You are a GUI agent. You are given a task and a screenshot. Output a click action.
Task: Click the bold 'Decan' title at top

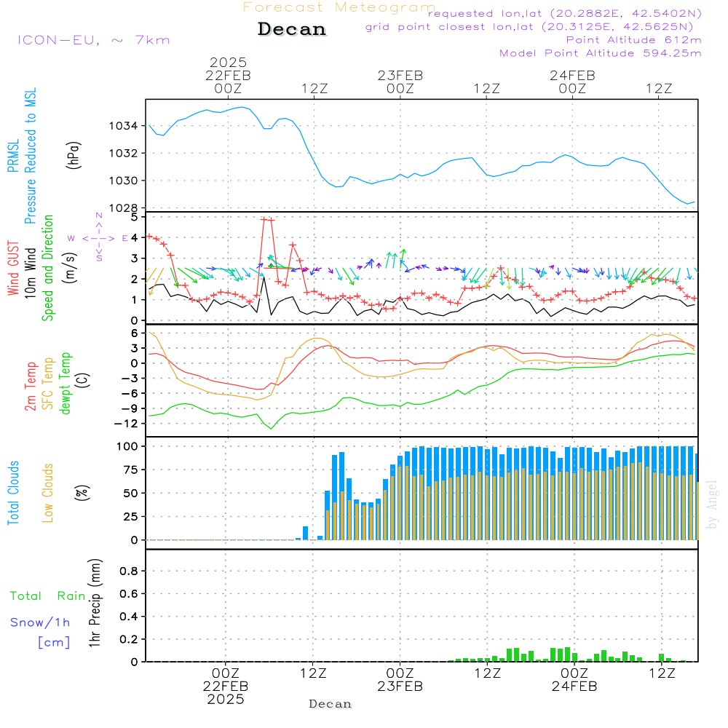(x=292, y=29)
